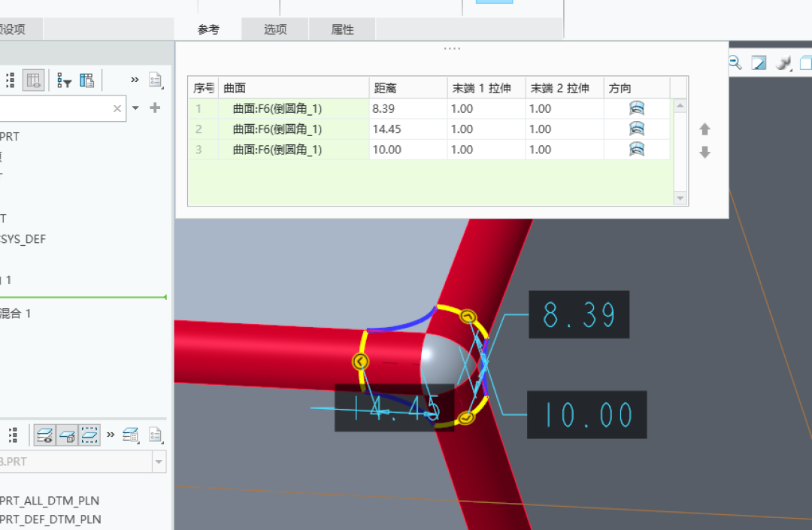The height and width of the screenshot is (530, 812).
Task: Click the plus button beside search
Action: click(x=155, y=108)
